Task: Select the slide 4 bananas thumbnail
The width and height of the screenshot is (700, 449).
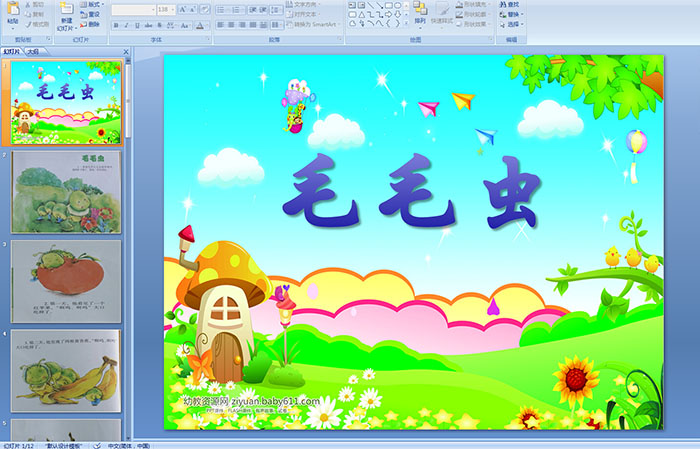Action: click(x=66, y=370)
